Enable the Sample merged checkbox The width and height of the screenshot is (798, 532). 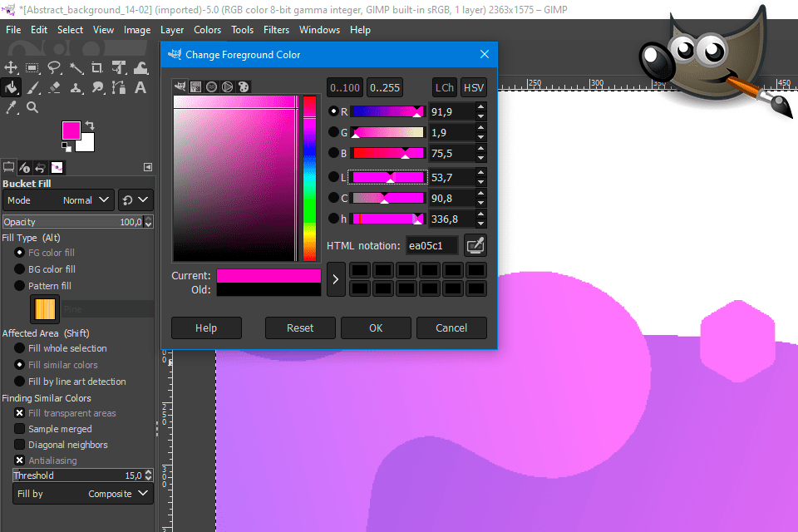(19, 429)
